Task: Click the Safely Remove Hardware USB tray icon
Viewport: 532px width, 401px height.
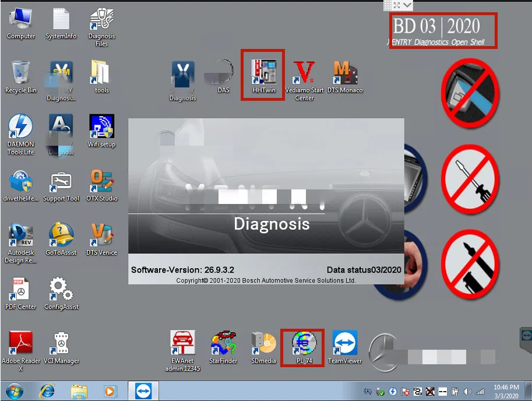Action: [x=380, y=392]
